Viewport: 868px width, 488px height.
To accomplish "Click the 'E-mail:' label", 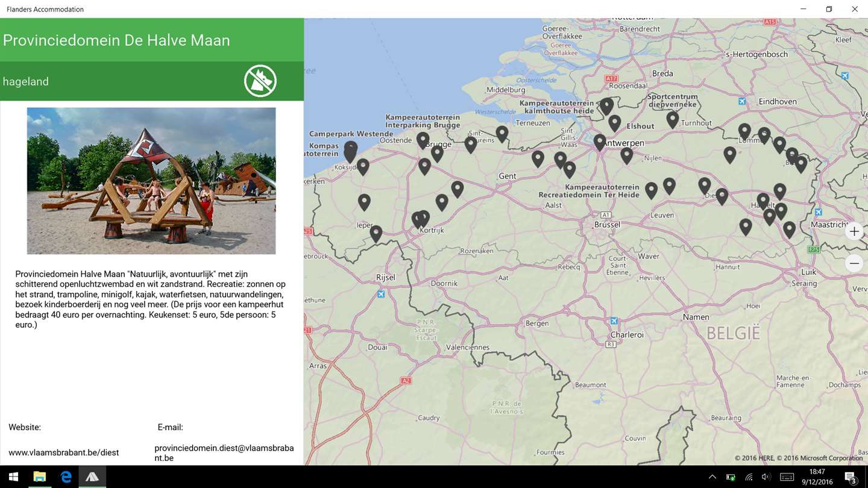I will point(170,427).
